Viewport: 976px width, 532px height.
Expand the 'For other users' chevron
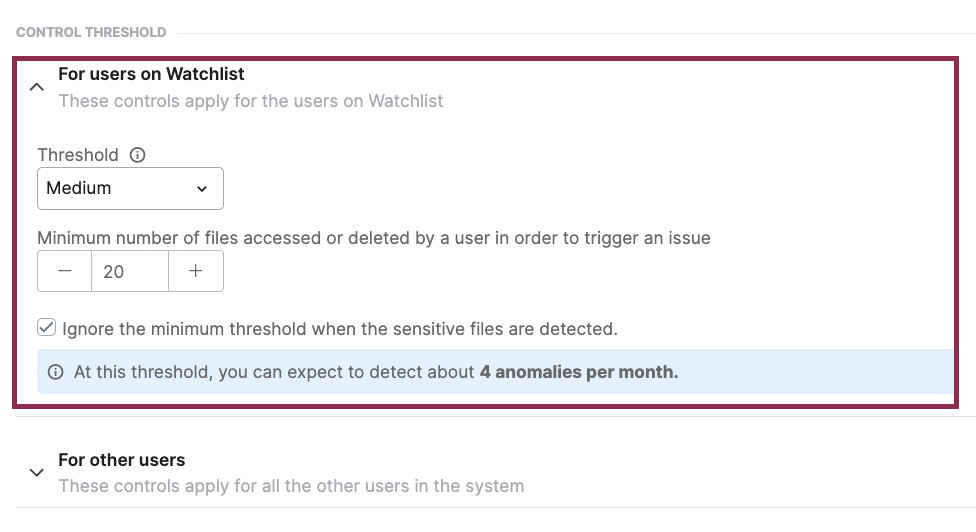coord(37,473)
